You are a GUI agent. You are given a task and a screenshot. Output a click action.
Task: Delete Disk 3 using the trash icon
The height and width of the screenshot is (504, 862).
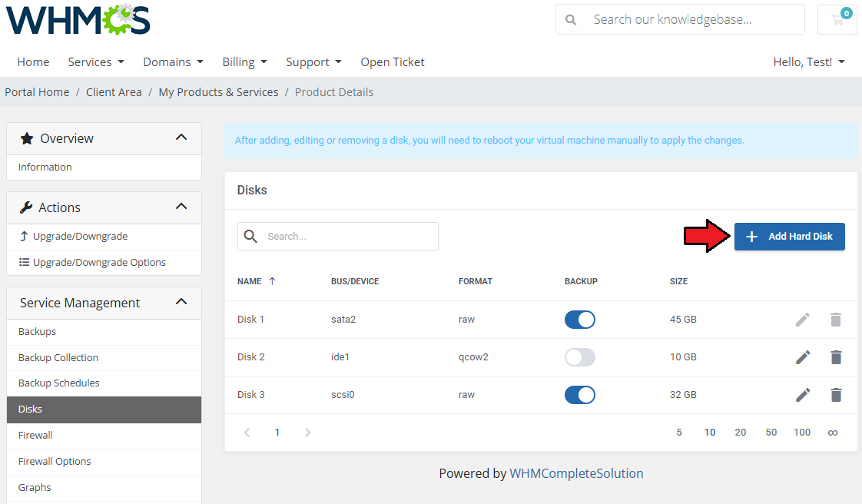pos(836,395)
